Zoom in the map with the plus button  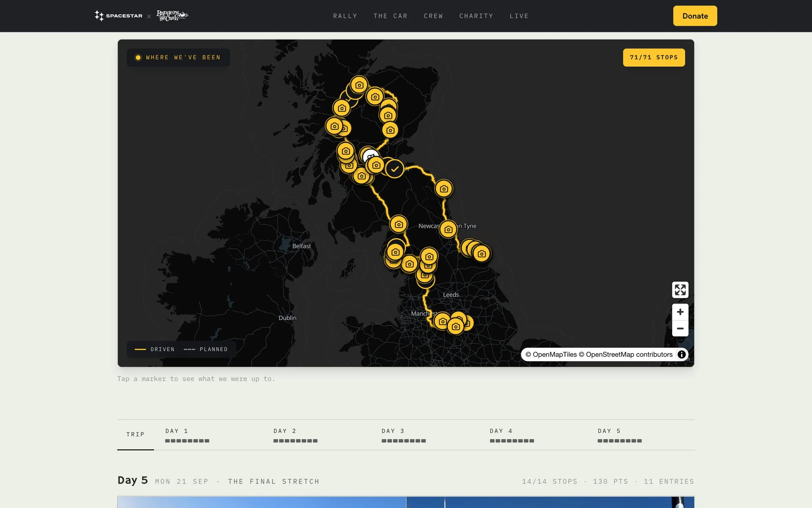coord(680,312)
